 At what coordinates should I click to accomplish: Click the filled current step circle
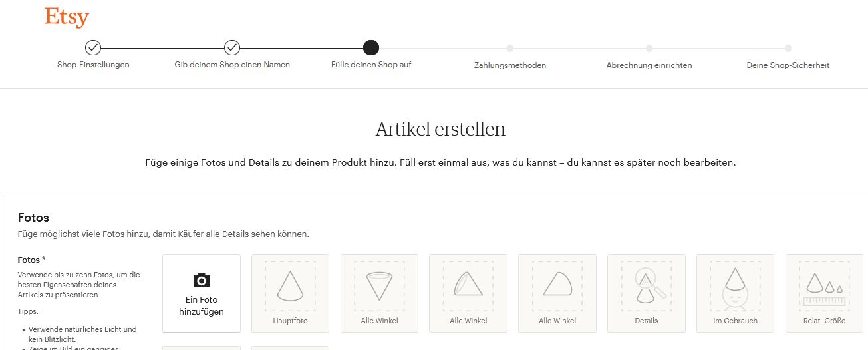tap(371, 47)
